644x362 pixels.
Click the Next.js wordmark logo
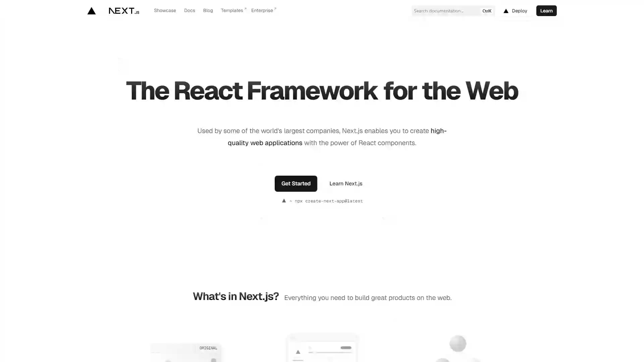click(x=124, y=11)
